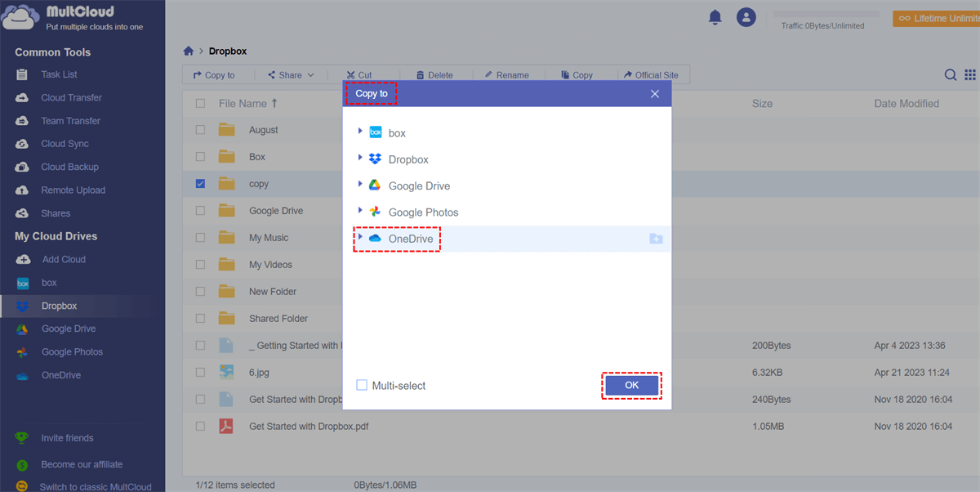Check the 6.jpg file checkbox
The height and width of the screenshot is (492, 980).
coord(200,373)
